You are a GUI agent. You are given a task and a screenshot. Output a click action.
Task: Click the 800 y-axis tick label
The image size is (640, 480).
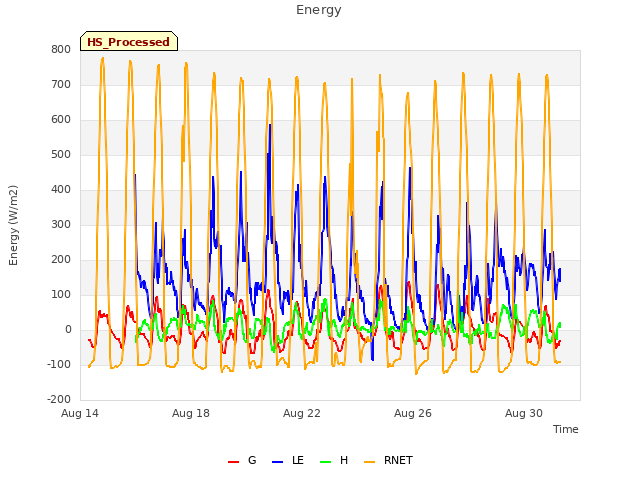(61, 50)
